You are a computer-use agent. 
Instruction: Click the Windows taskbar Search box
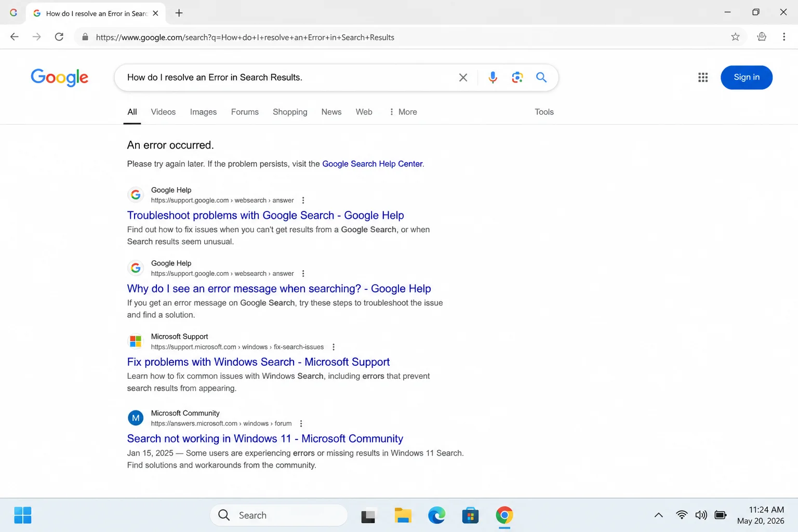[x=279, y=515]
